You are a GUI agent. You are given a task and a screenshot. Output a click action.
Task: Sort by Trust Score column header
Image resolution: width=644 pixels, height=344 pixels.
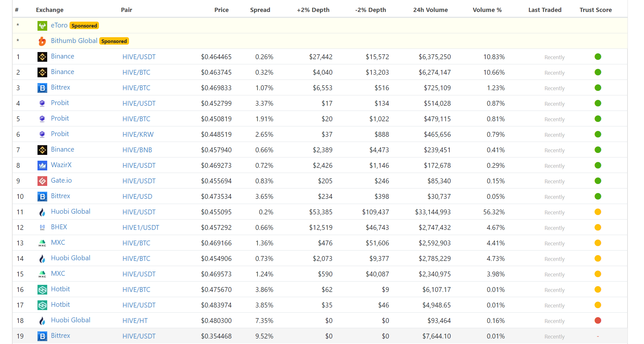[x=596, y=10]
